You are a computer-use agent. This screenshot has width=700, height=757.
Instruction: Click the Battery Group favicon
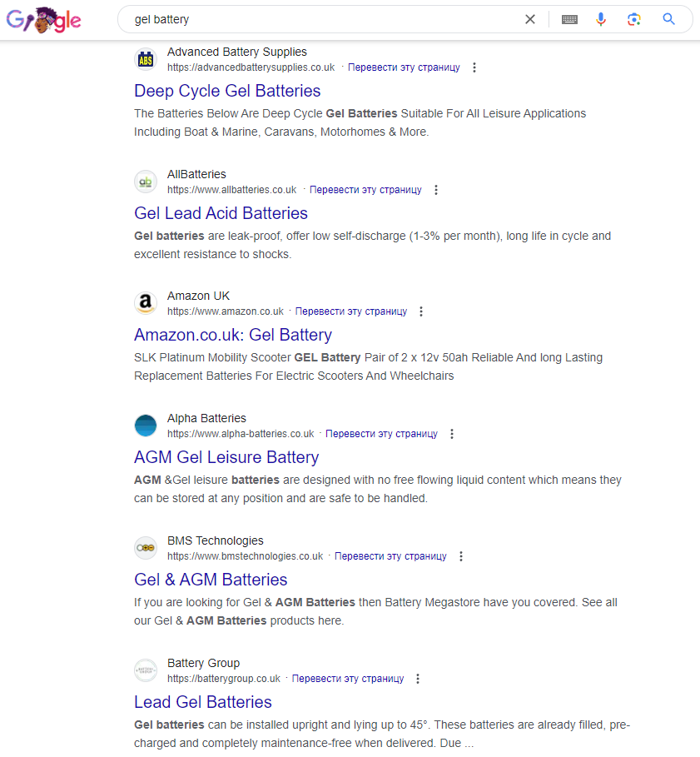(145, 670)
